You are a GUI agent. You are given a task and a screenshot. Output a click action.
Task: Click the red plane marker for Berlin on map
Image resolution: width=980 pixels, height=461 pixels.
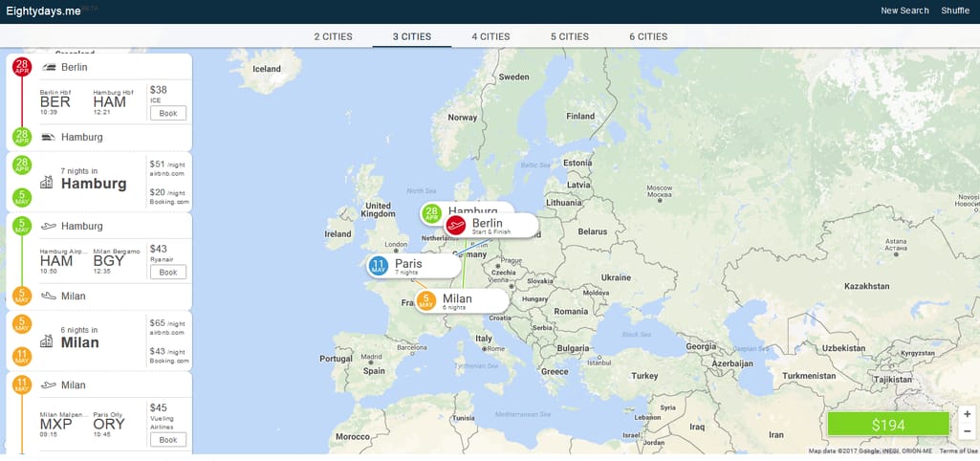click(456, 225)
